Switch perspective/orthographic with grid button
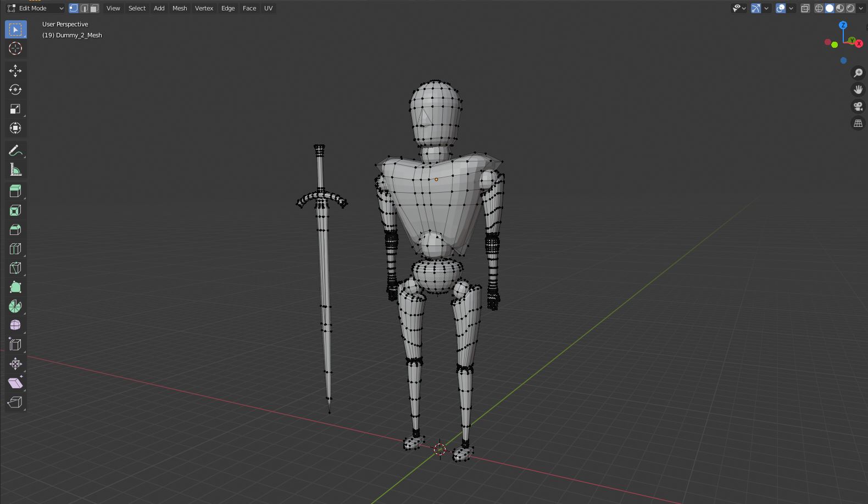This screenshot has height=504, width=868. 858,124
